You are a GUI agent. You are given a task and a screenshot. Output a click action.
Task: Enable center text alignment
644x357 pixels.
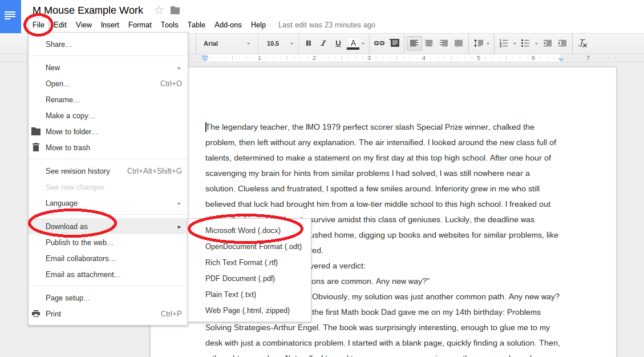point(429,43)
